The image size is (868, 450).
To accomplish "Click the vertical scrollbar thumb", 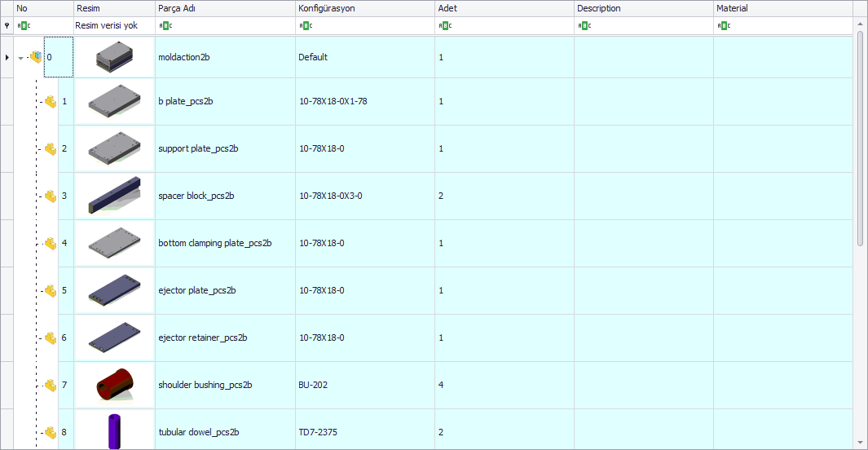I will click(x=860, y=139).
